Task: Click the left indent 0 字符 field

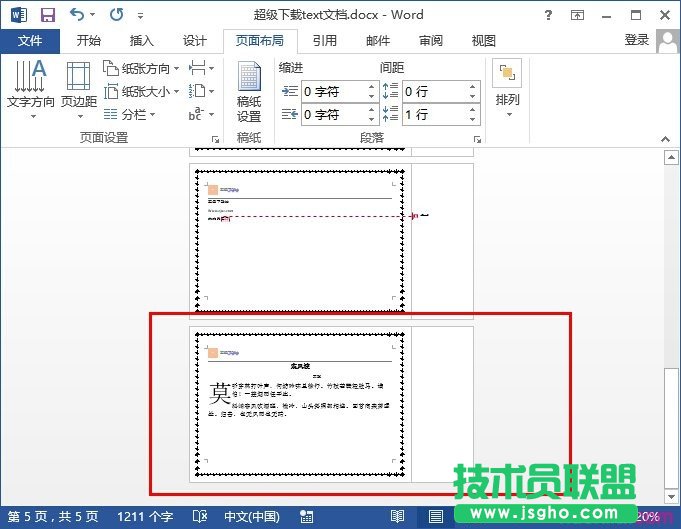Action: click(332, 91)
